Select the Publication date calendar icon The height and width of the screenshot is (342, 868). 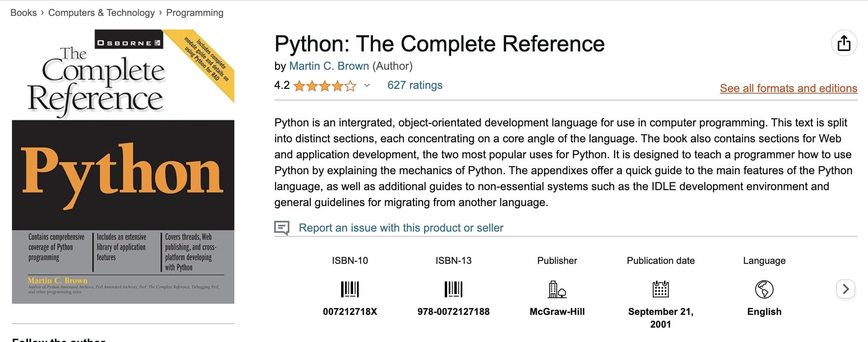coord(660,289)
